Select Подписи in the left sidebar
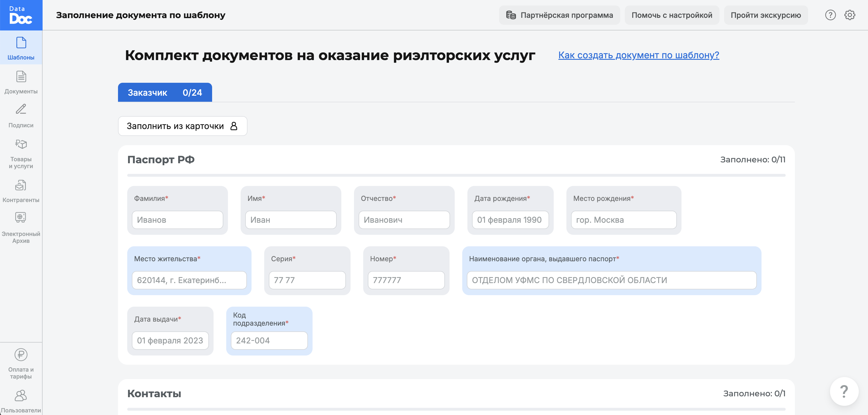 pyautogui.click(x=21, y=116)
